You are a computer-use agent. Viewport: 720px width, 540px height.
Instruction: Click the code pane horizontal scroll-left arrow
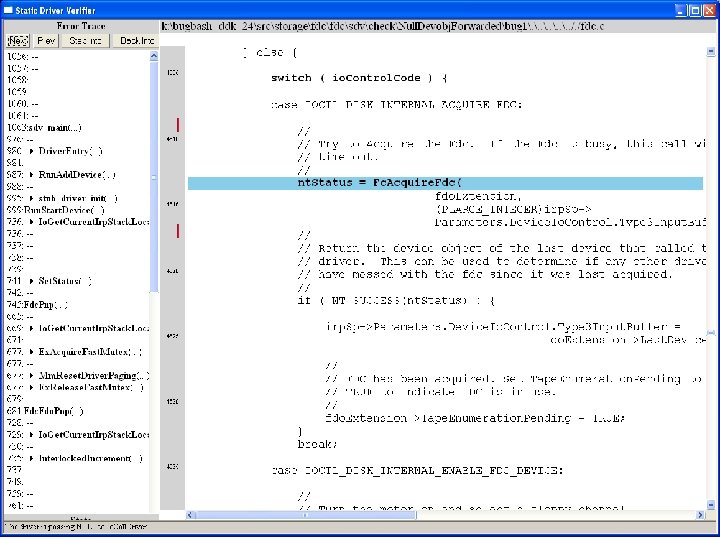click(191, 515)
